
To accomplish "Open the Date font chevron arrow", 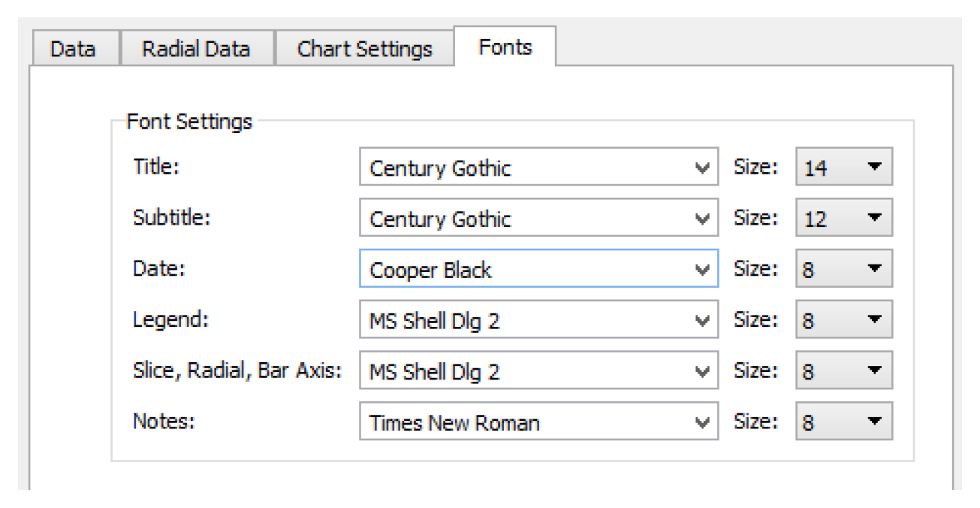I will [703, 270].
